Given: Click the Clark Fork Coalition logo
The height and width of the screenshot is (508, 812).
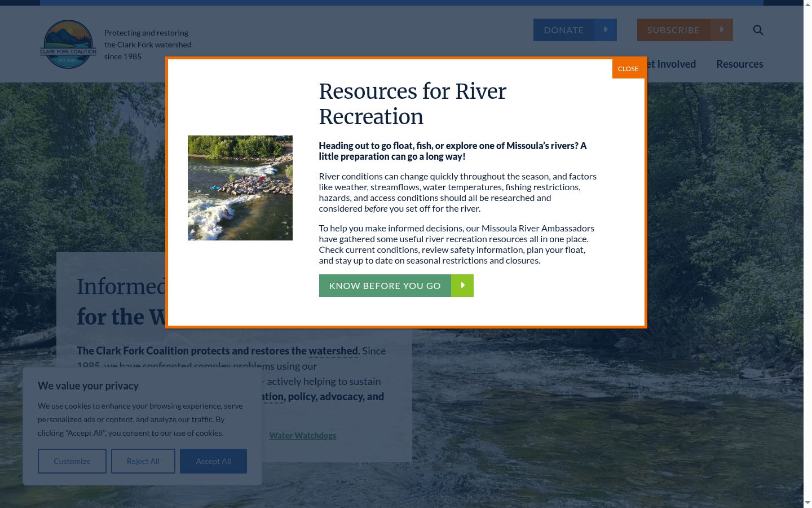Looking at the screenshot, I should point(68,44).
